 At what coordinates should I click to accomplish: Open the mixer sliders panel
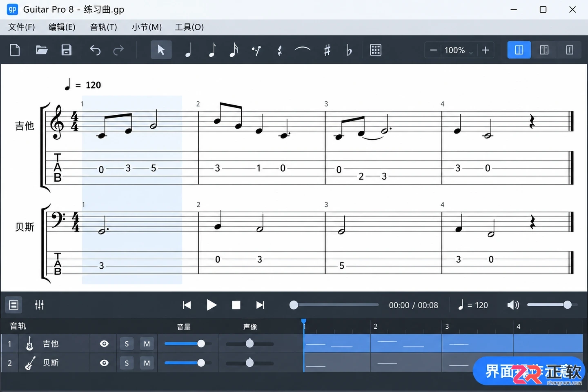39,305
